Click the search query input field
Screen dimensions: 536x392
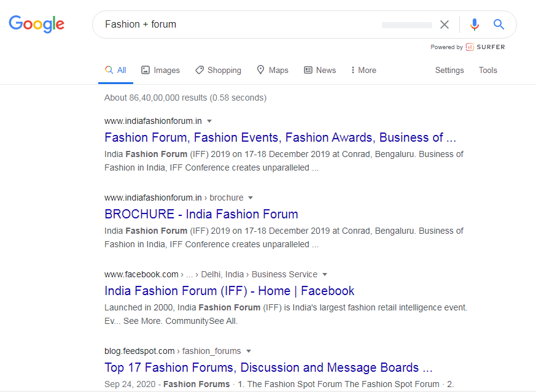[239, 25]
